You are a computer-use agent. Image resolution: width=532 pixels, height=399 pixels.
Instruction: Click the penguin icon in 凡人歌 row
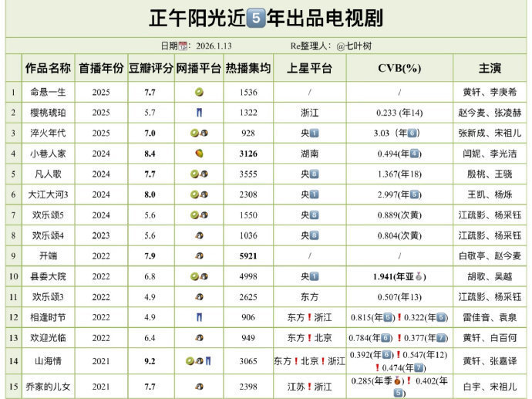click(x=204, y=174)
